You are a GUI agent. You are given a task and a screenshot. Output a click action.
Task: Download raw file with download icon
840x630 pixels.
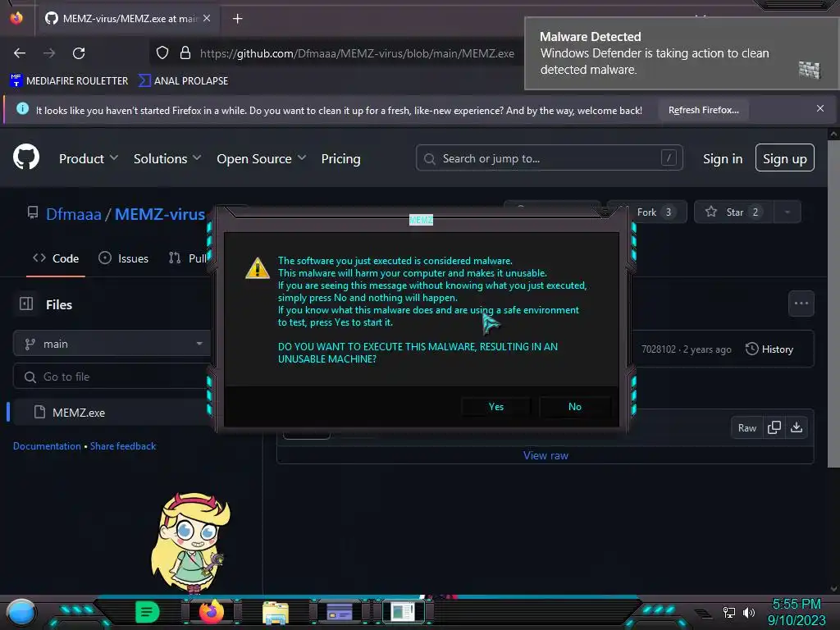pyautogui.click(x=797, y=427)
